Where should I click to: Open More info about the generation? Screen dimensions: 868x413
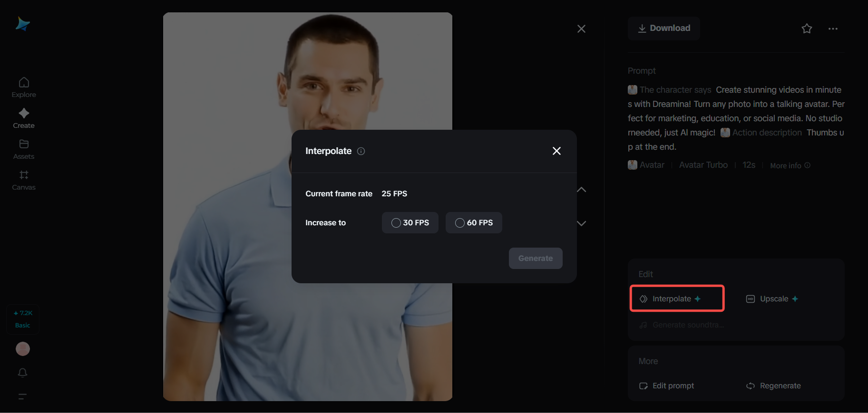coord(790,165)
